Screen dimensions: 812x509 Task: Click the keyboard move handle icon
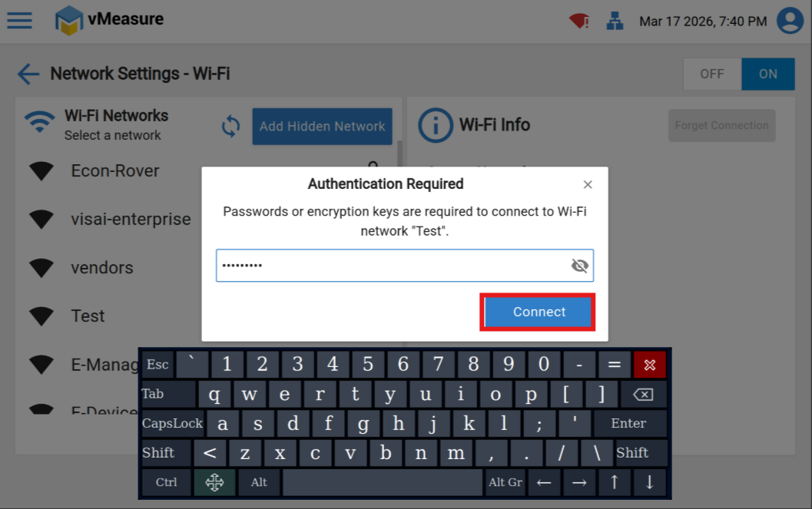point(214,482)
